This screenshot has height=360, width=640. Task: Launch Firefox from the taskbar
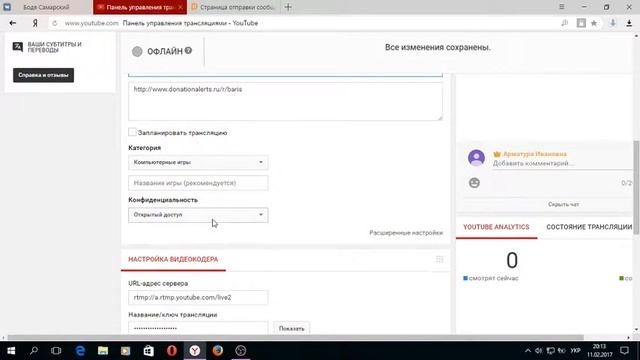[218, 351]
